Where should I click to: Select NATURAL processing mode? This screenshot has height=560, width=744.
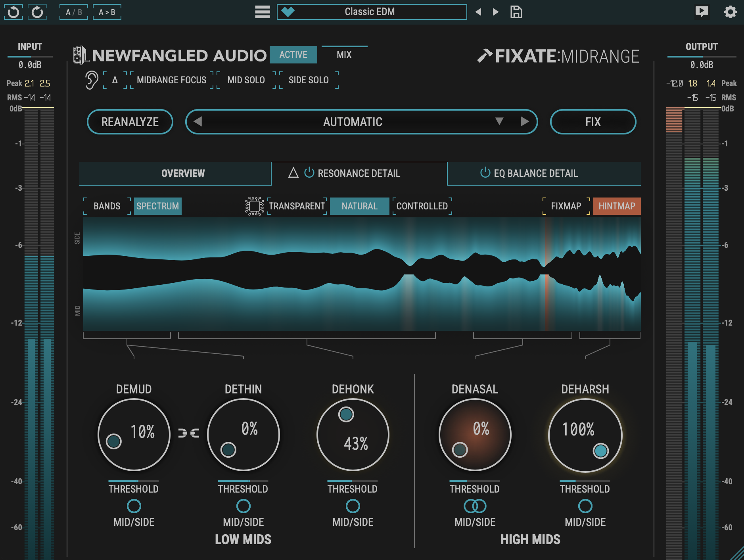click(x=360, y=206)
